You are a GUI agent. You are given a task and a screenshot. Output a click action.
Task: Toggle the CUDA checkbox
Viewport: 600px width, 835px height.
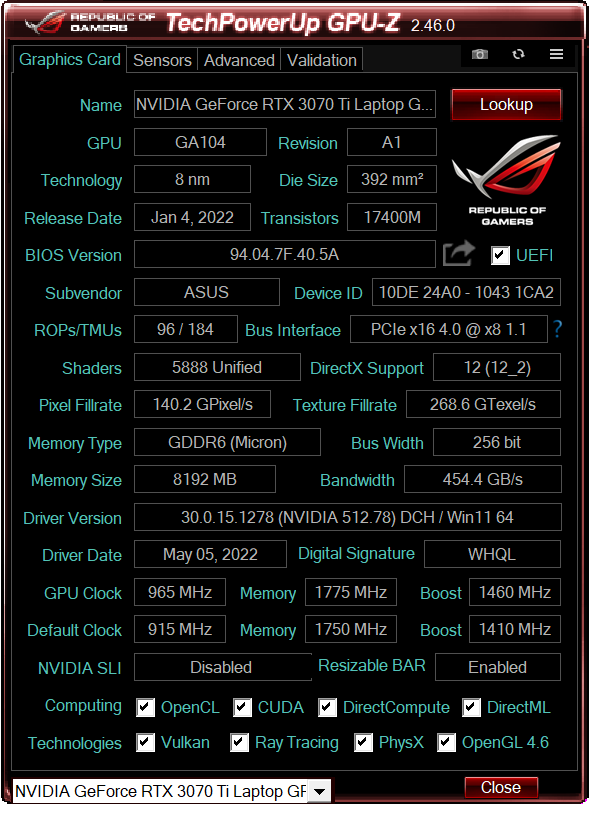242,707
